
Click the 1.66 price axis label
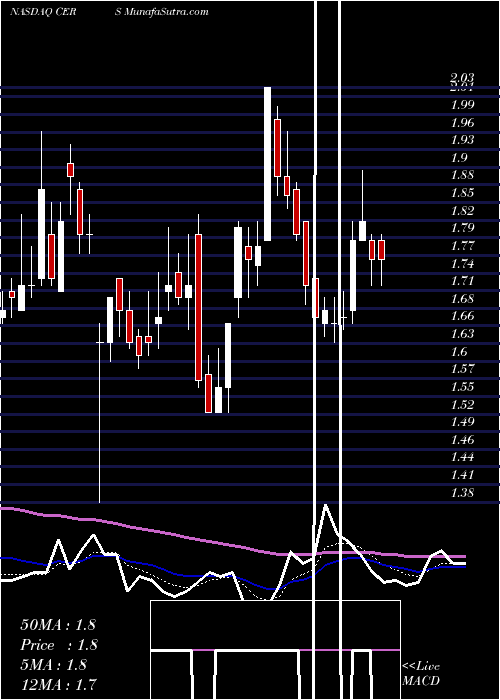pyautogui.click(x=462, y=316)
